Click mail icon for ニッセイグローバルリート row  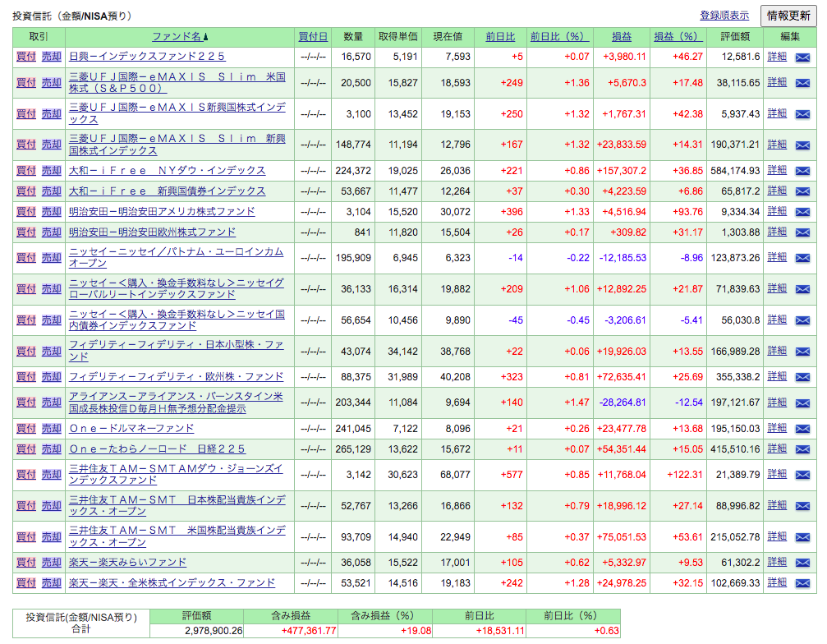coord(802,289)
